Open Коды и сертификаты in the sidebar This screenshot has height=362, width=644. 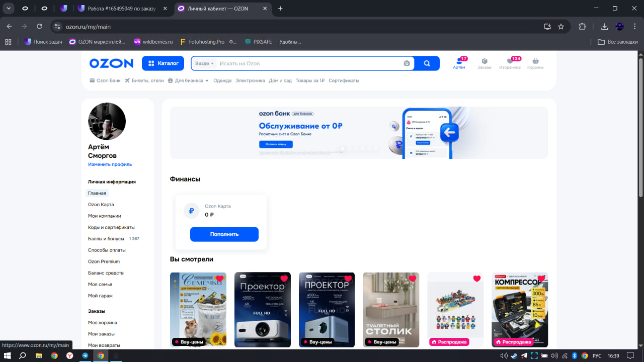(x=111, y=227)
